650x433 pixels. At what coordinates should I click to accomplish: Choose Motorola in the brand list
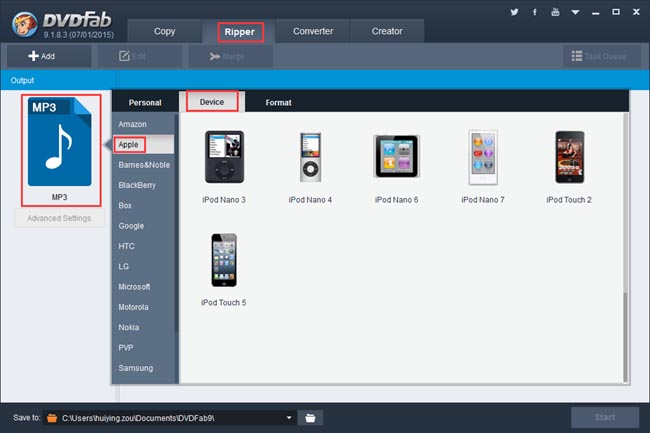pos(143,307)
